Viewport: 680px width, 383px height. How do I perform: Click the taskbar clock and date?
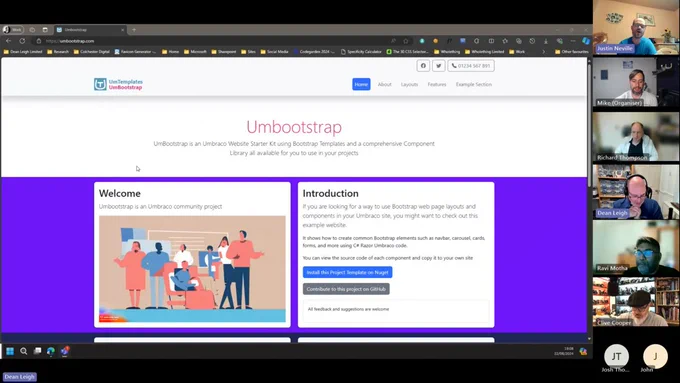coord(564,351)
